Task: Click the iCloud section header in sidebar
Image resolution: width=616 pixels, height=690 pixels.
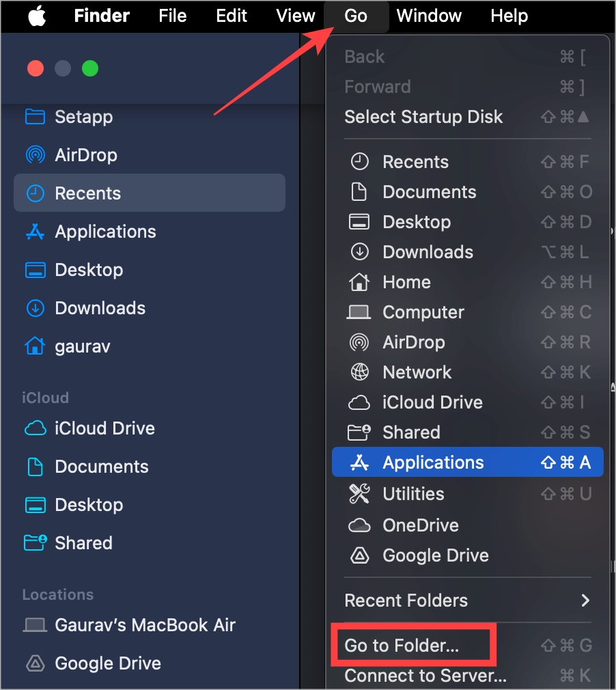Action: (45, 398)
